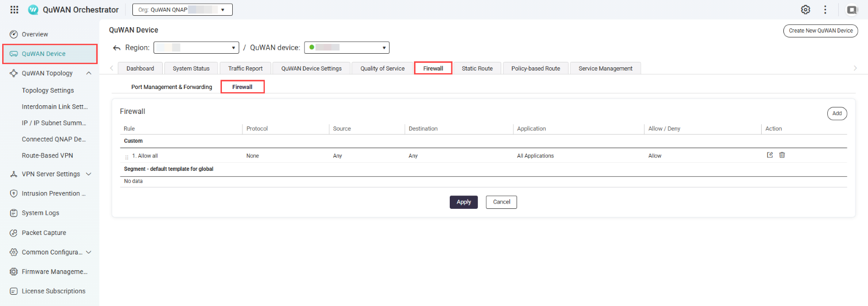868x306 pixels.
Task: Go to Overview in the sidebar
Action: pos(35,34)
